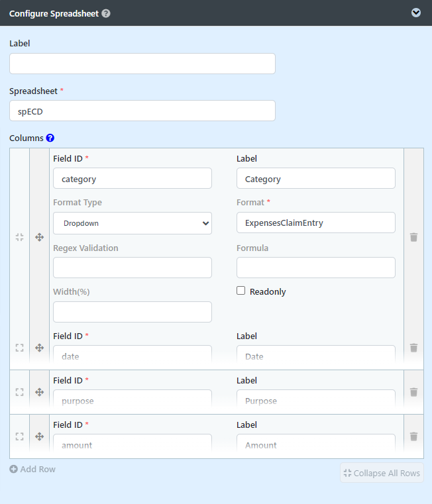Collapse the Configure Spreadsheet panel
The height and width of the screenshot is (504, 432).
pyautogui.click(x=416, y=13)
